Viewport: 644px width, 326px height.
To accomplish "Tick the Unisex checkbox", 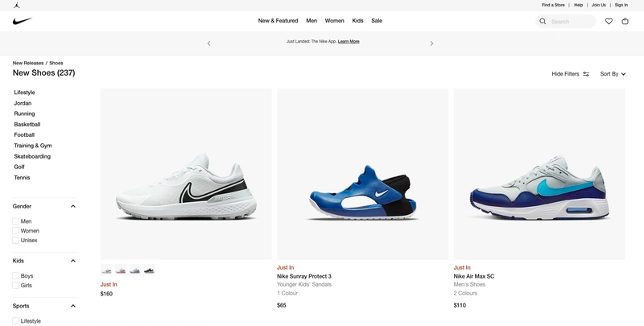I will point(15,240).
